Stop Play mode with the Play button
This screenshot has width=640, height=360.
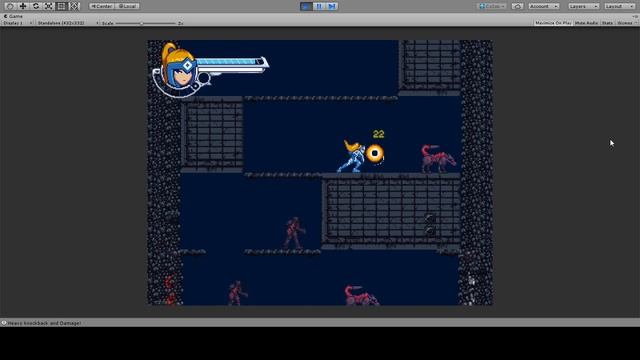click(306, 6)
